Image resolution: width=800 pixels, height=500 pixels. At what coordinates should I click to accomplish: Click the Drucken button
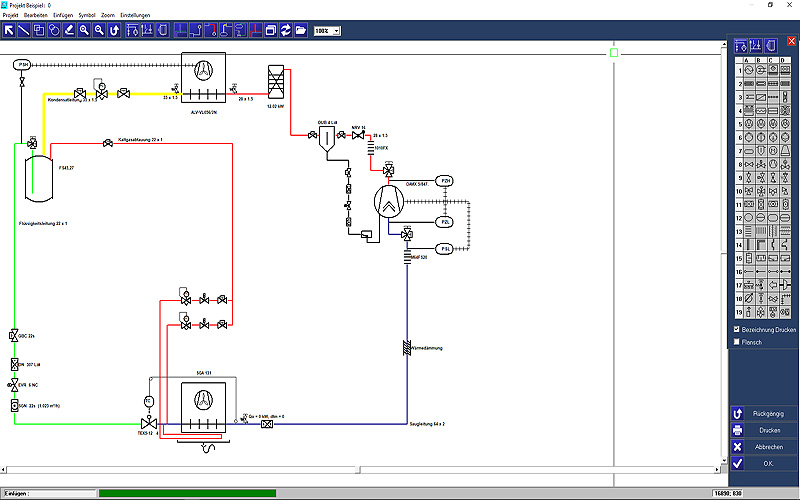tap(764, 430)
